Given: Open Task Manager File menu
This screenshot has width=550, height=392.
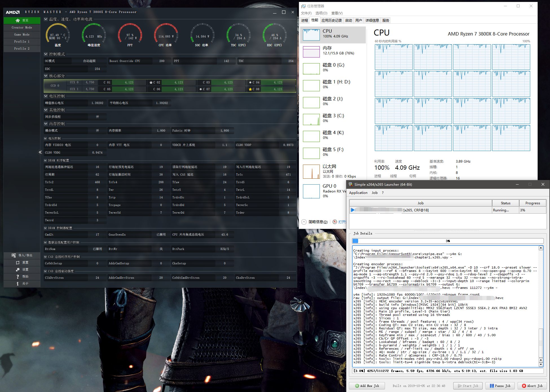Looking at the screenshot, I should tap(306, 13).
